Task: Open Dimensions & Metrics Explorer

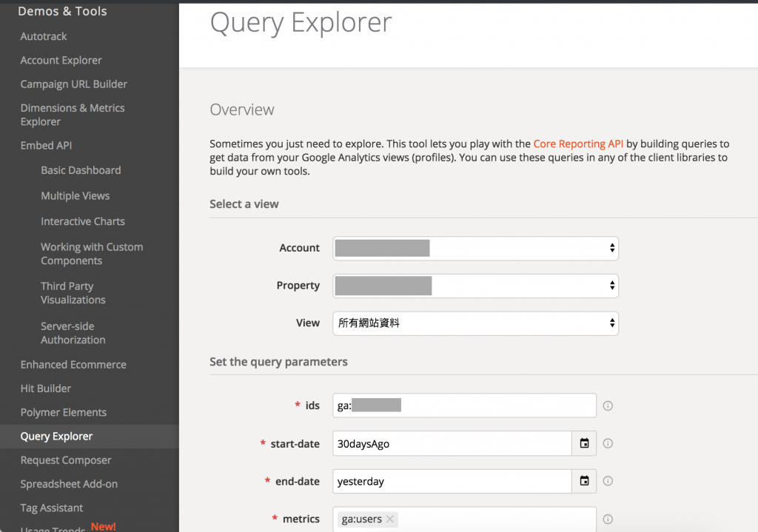Action: pos(73,115)
